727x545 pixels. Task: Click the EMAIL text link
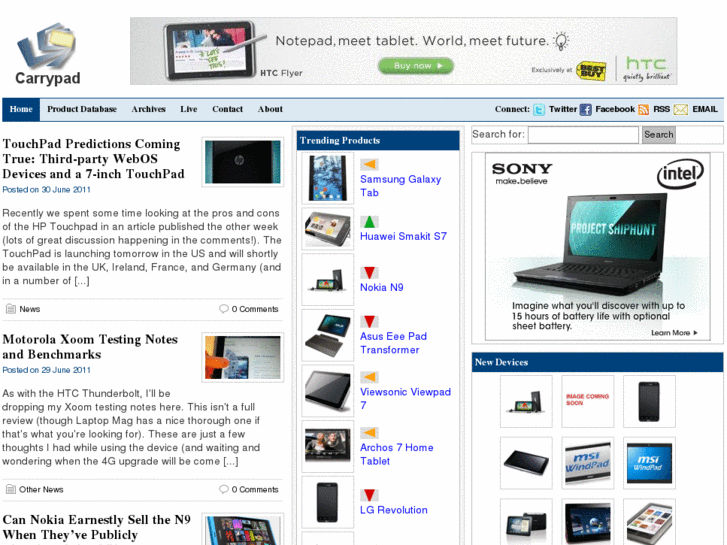pyautogui.click(x=705, y=109)
